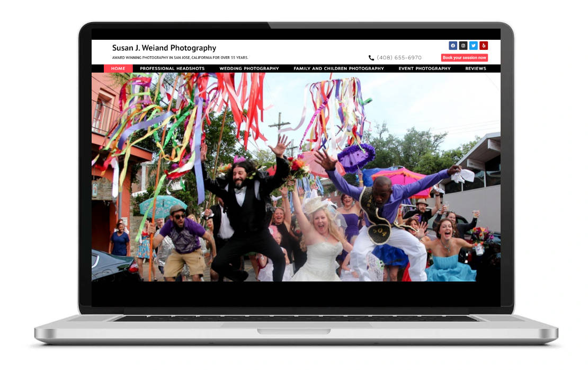Screen dimensions: 588x370
Task: Open the Reviews menu item
Action: (476, 68)
